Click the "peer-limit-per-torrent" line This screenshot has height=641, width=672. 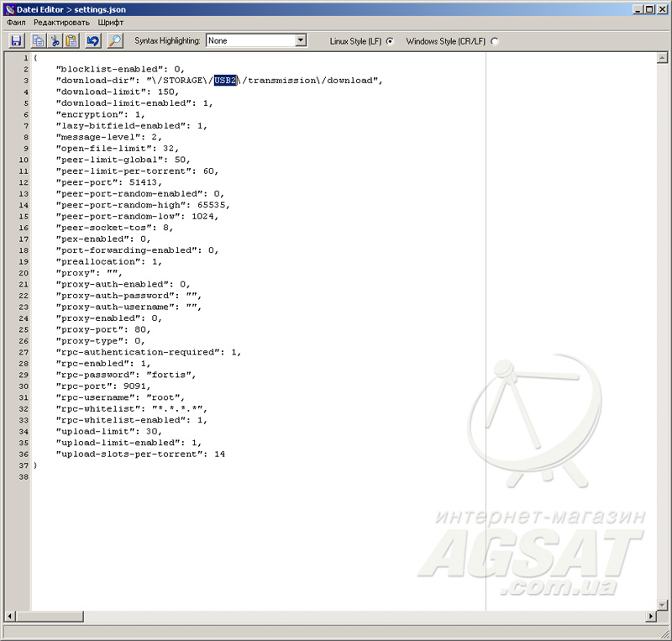click(x=137, y=171)
